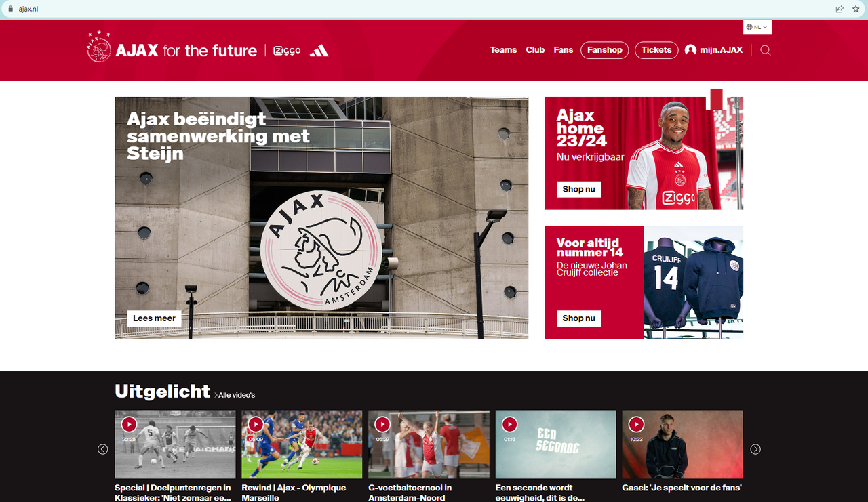Click the Tickets button
Screen dimensions: 868x502
[656, 50]
